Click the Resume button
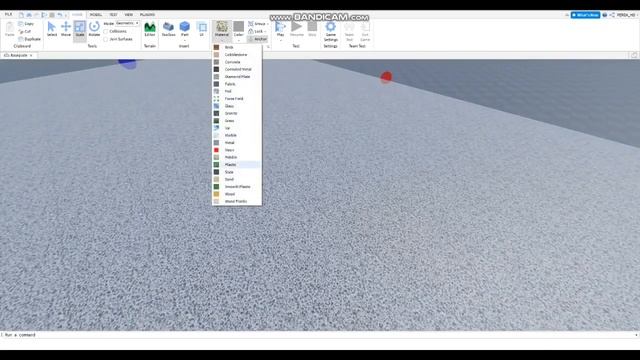This screenshot has width=640, height=360. coord(297,29)
